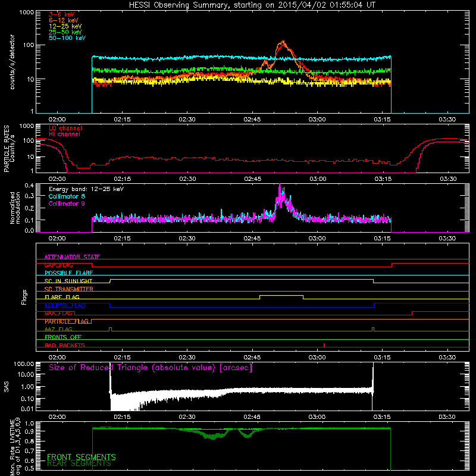476x476 pixels.
Task: Click the SC_IN_SUNLIGHT flag label
Action: click(68, 281)
